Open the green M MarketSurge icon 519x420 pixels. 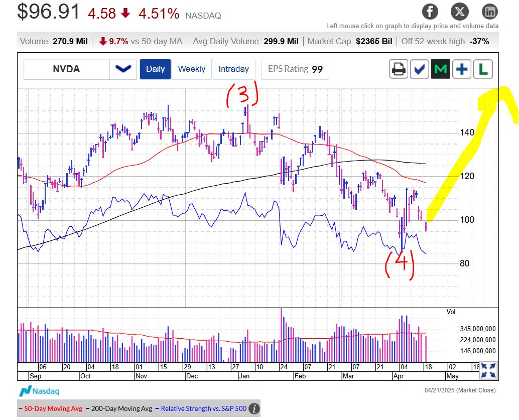point(441,69)
